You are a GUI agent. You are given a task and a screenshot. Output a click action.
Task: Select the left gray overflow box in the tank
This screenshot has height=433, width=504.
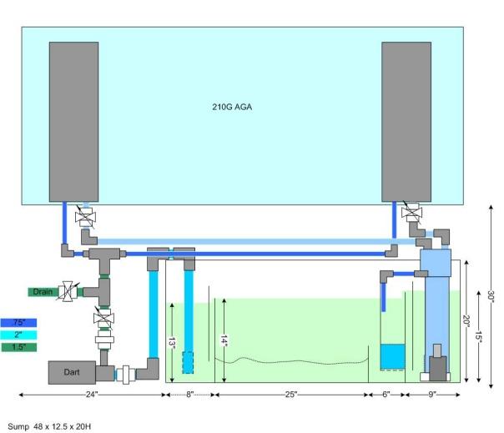73,121
